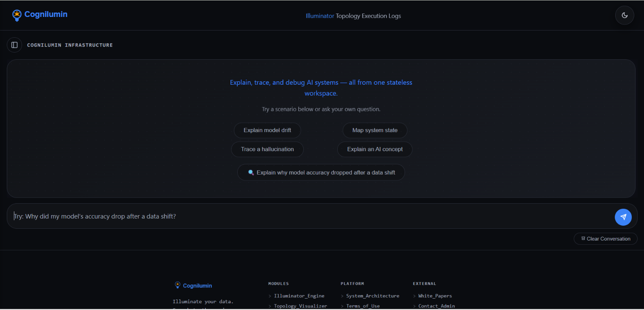Click the 'Explain, trace, and debug AI systems' heading
This screenshot has height=310, width=644.
tap(321, 88)
